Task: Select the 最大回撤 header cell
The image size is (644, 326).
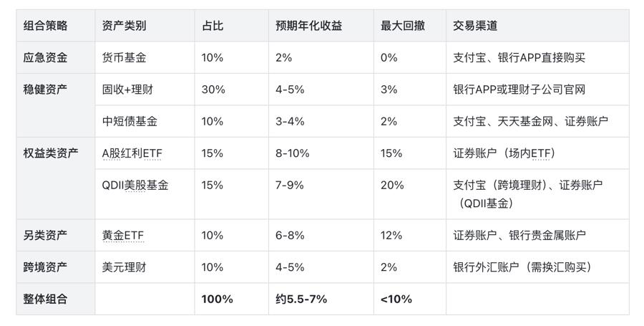Action: (403, 26)
